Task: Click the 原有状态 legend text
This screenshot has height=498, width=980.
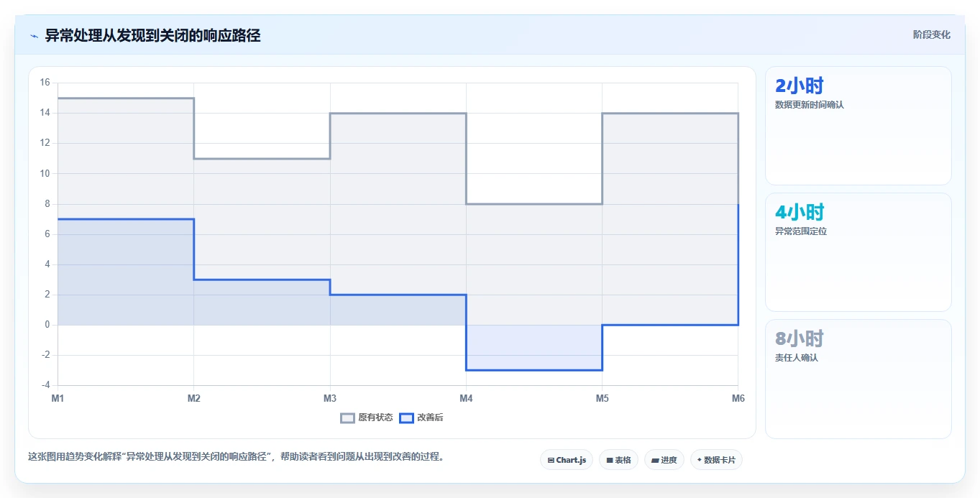Action: click(375, 418)
